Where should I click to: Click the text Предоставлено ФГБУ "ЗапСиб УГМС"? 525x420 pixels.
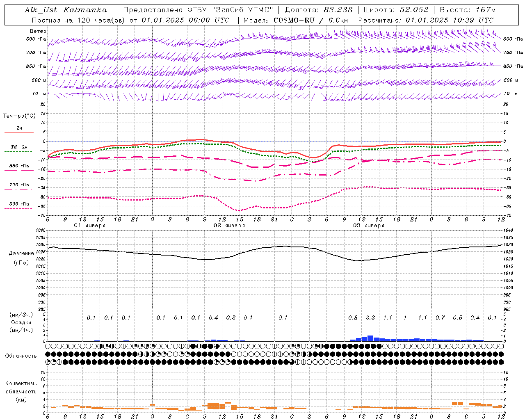click(198, 10)
